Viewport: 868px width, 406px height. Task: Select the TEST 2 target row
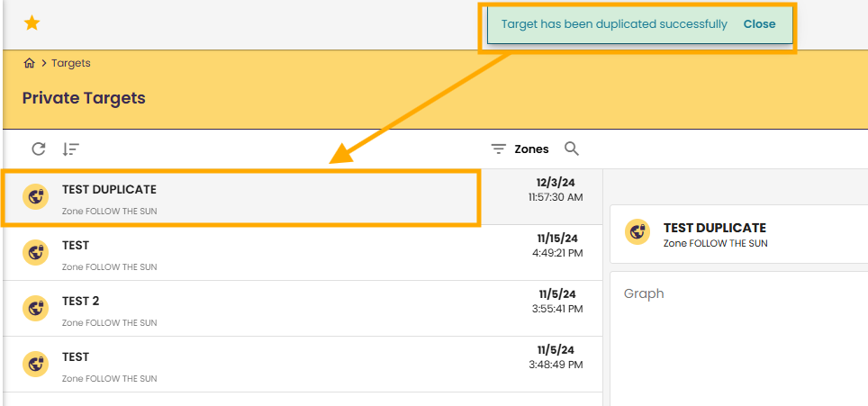coord(303,309)
